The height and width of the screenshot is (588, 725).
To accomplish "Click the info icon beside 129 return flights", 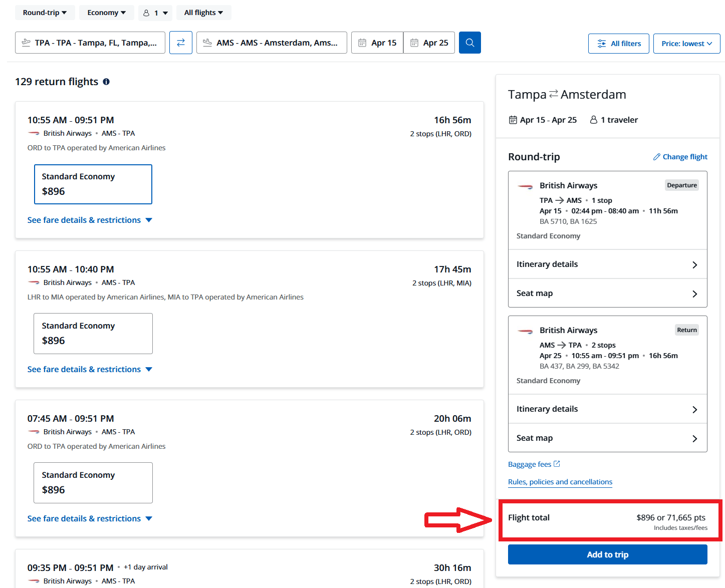I will [106, 82].
